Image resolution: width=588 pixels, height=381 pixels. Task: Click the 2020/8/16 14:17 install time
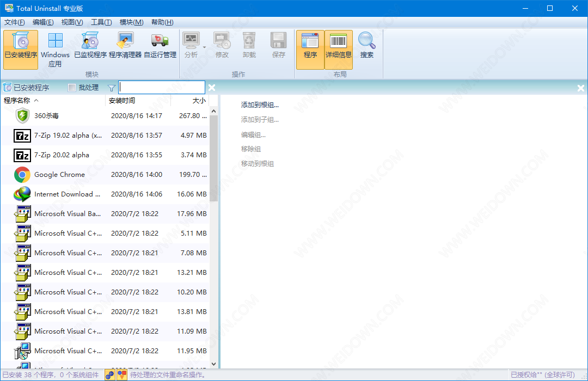137,116
